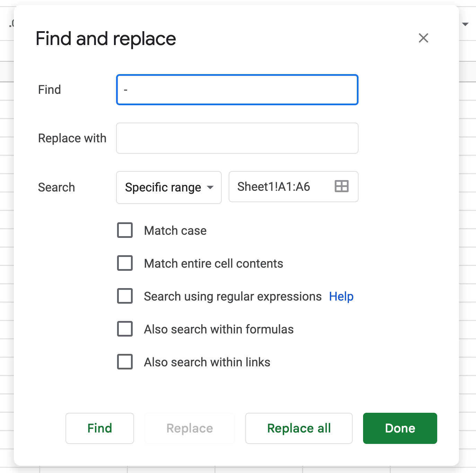Click the dropdown arrow above the dialog
Image resolution: width=476 pixels, height=473 pixels.
pos(466,24)
